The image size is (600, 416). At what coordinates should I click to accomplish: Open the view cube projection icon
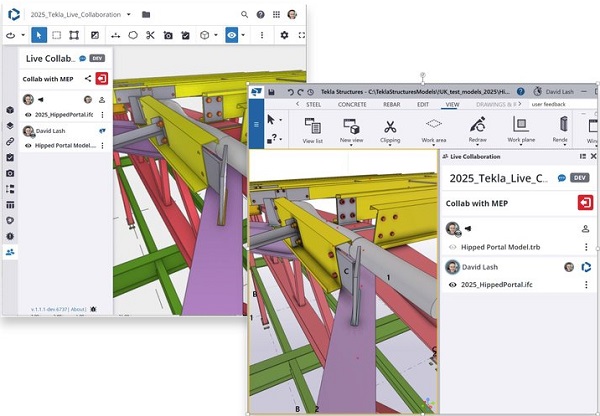[x=205, y=35]
